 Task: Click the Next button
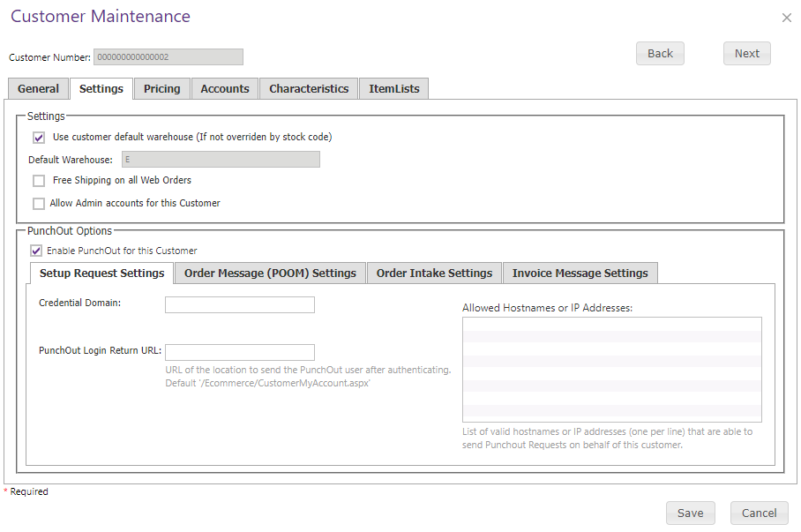(x=747, y=54)
